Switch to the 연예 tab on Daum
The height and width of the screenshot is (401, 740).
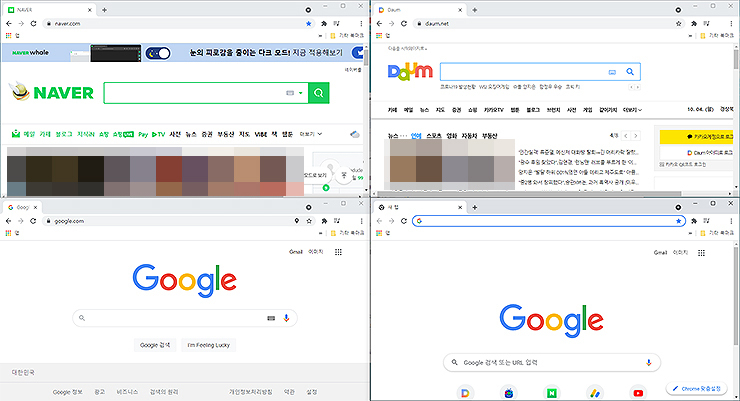pyautogui.click(x=416, y=136)
